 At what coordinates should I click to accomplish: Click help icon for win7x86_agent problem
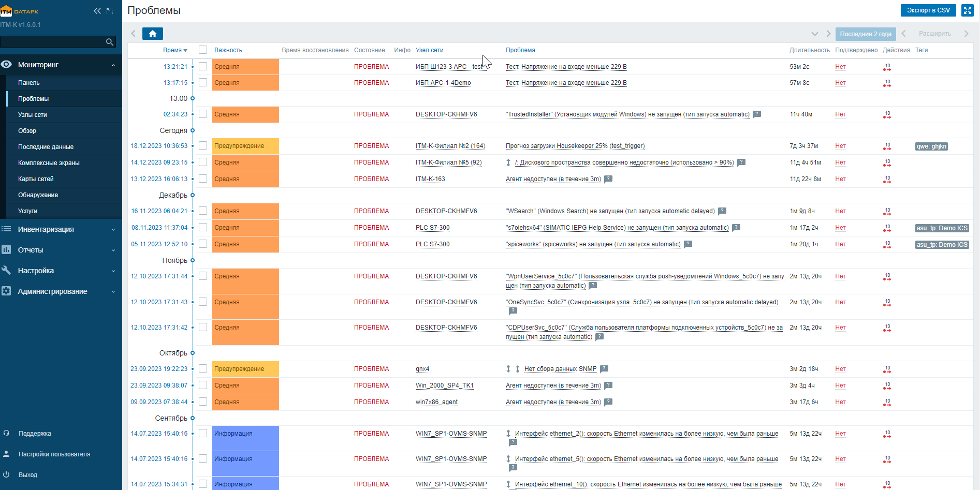click(x=608, y=402)
